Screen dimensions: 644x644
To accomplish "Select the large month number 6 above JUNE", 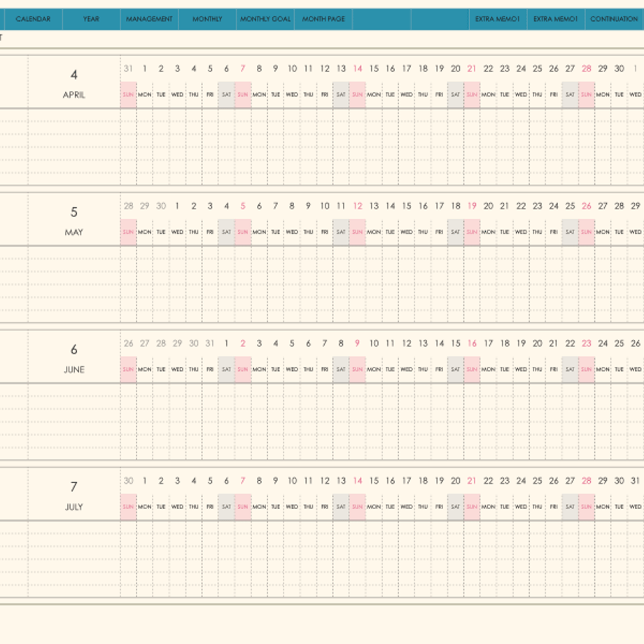I will (x=74, y=349).
